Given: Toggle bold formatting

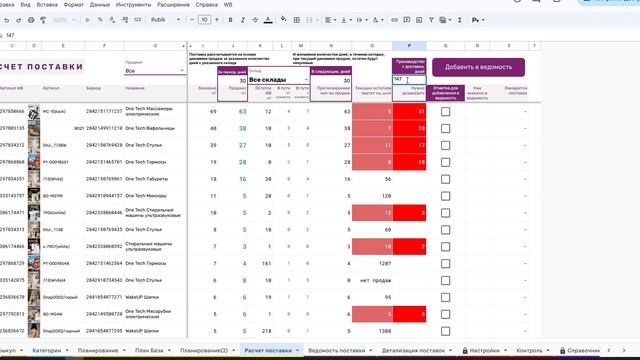Looking at the screenshot, I should [231, 20].
